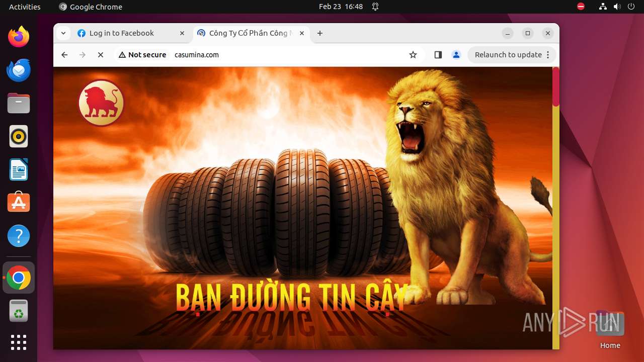Click the Bạn Đường Tin Cậy banner text
Screen dimensions: 644x362
[x=291, y=298]
